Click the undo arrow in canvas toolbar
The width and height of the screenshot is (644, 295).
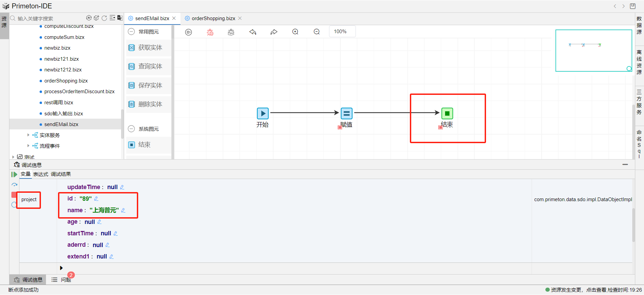point(253,32)
